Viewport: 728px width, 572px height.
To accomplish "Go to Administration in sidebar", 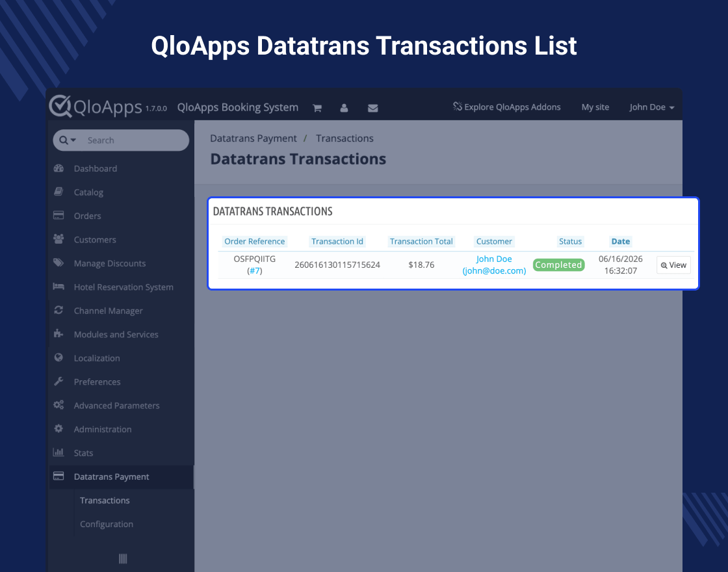I will [x=103, y=429].
